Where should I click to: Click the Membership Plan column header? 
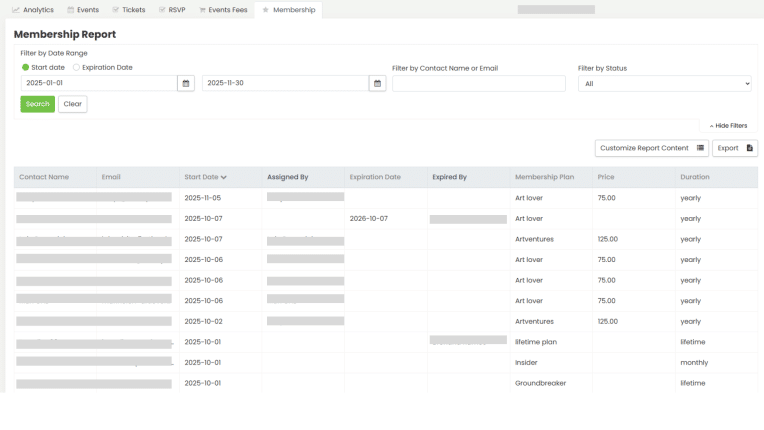pyautogui.click(x=544, y=177)
